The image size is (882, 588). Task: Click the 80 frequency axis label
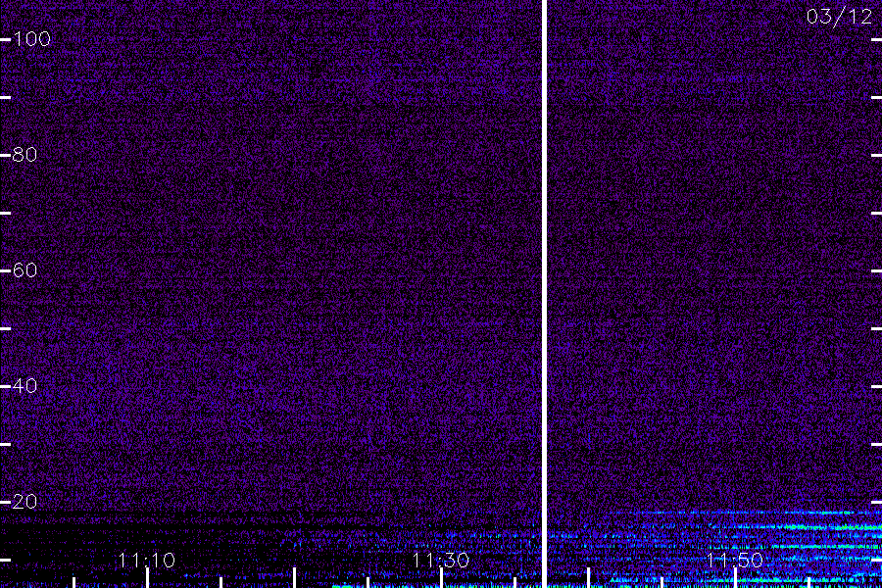24,154
